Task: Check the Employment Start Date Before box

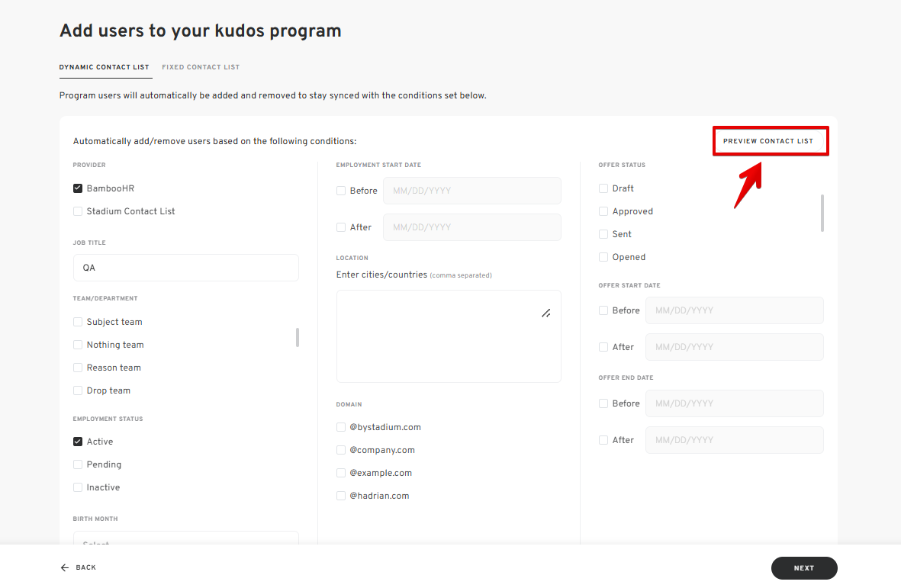Action: tap(341, 191)
